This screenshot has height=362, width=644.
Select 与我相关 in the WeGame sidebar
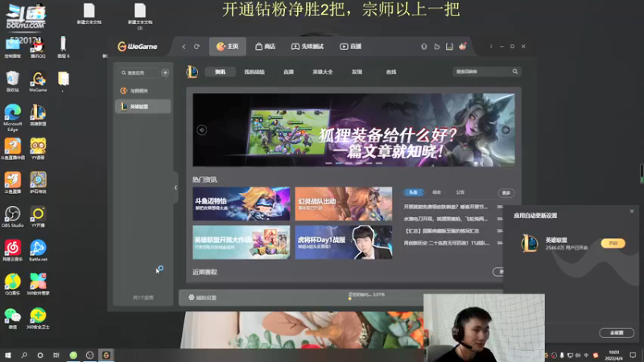pyautogui.click(x=142, y=91)
